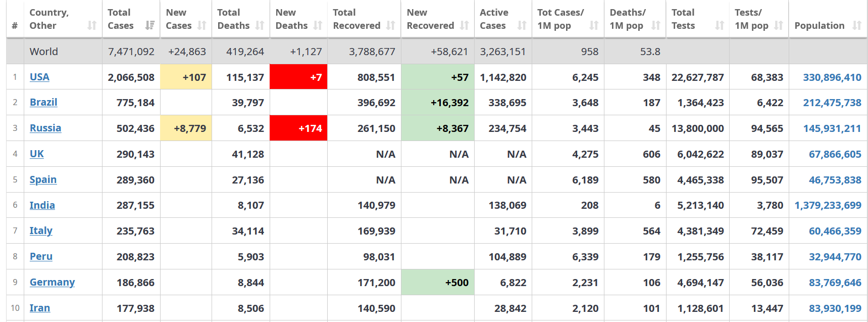Open the UK country link
868x322 pixels.
37,154
